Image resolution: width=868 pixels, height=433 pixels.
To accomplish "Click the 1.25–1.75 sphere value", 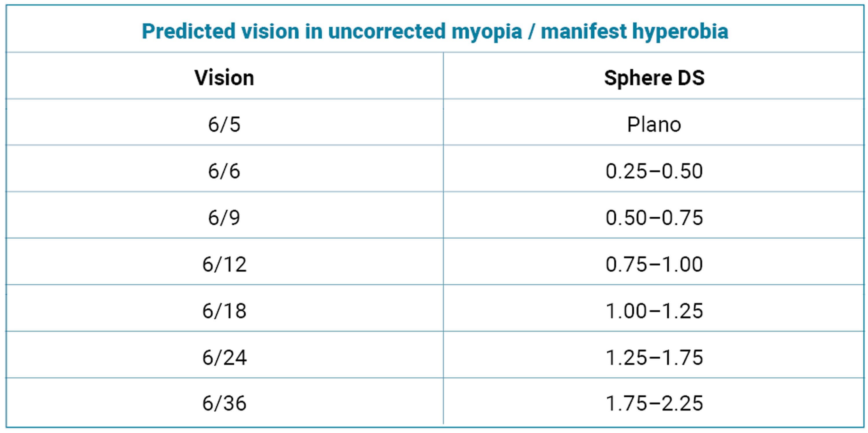I will tap(654, 357).
